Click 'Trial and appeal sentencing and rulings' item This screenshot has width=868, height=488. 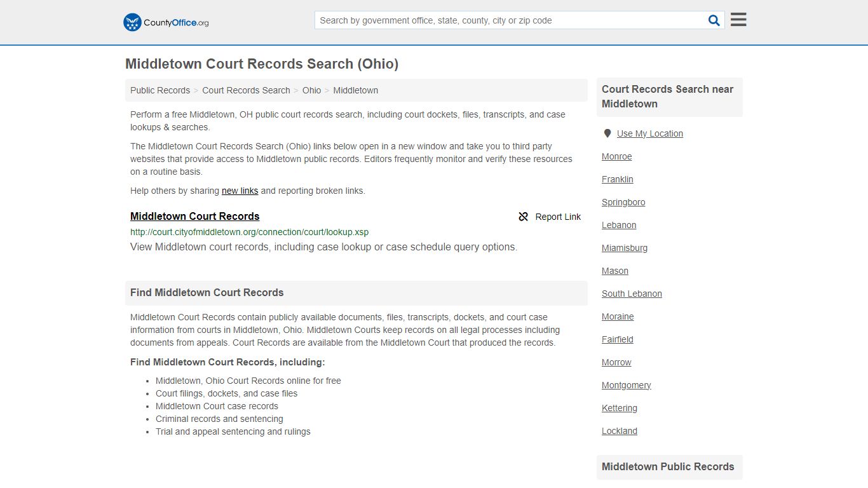point(233,431)
